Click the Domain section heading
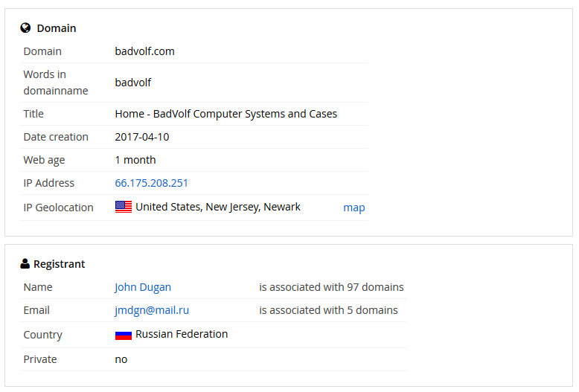 57,28
